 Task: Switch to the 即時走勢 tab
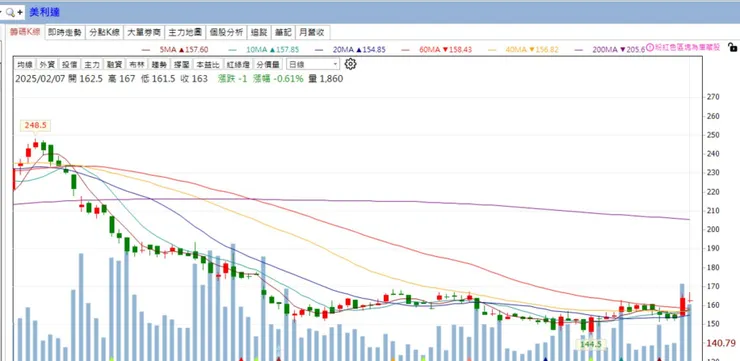[65, 33]
